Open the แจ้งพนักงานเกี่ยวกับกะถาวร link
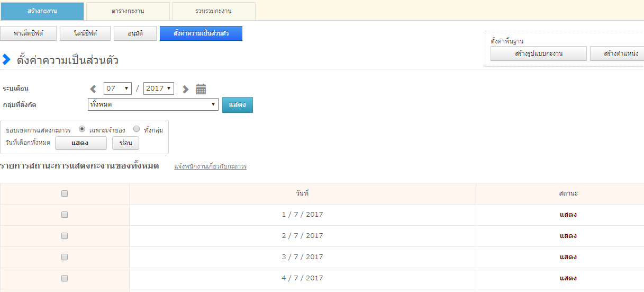644x292 pixels. 210,166
